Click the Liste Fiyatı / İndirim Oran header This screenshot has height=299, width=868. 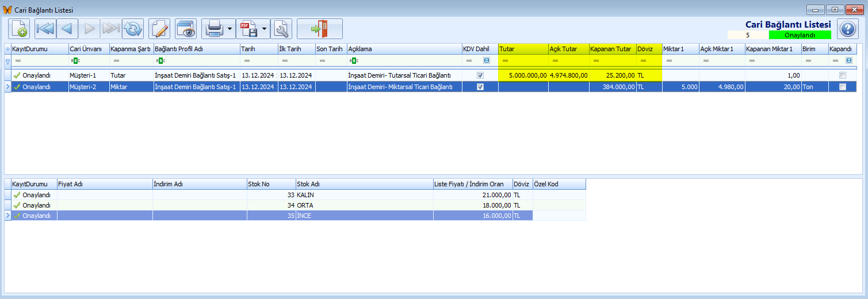(473, 184)
